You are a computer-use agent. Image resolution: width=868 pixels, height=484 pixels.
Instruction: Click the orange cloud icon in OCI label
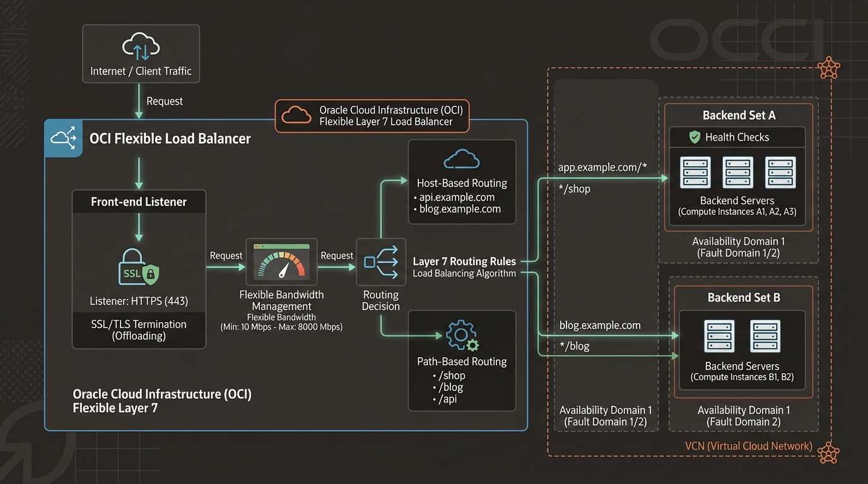coord(296,115)
